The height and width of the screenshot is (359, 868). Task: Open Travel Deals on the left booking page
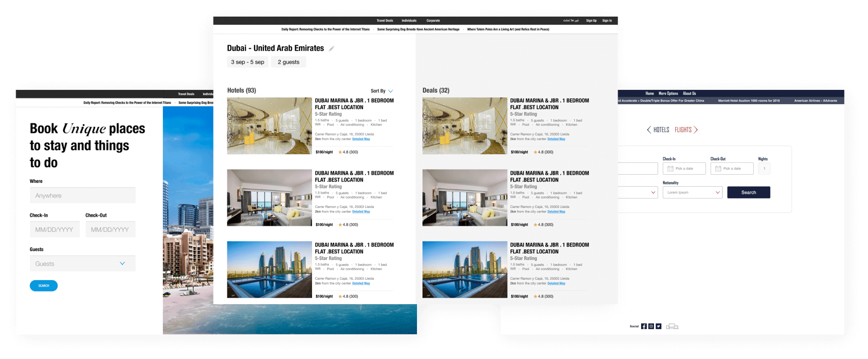click(186, 94)
